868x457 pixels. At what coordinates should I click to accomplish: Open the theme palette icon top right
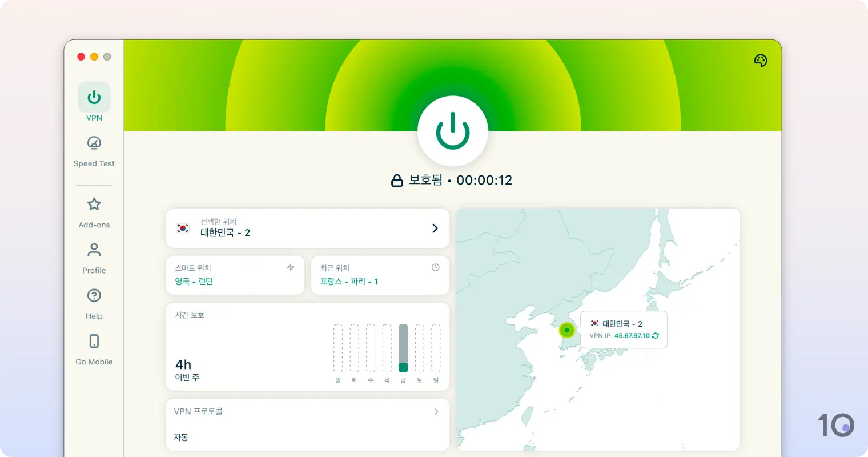760,60
